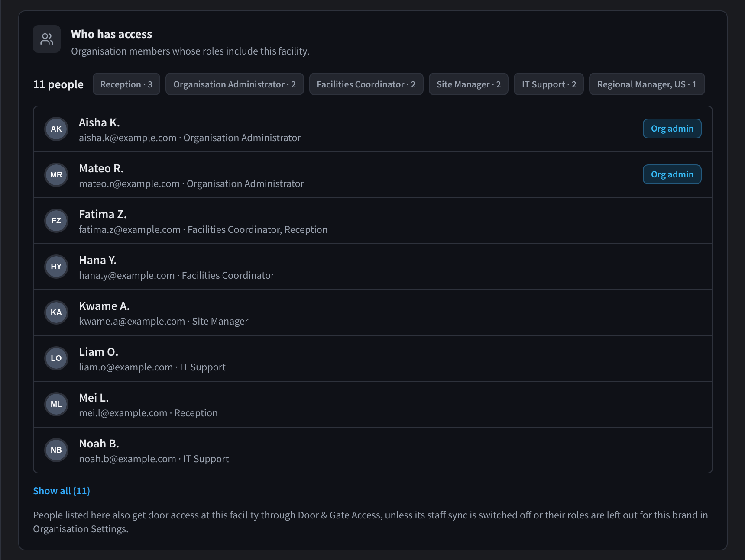Viewport: 745px width, 560px height.
Task: Click the Hana Y. name
Action: pyautogui.click(x=98, y=260)
